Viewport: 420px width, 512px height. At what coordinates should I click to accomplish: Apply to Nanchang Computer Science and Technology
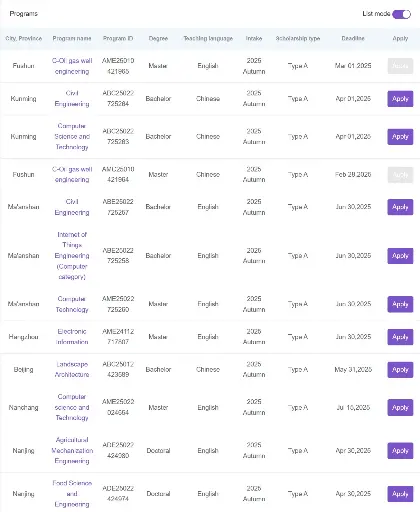(x=400, y=408)
